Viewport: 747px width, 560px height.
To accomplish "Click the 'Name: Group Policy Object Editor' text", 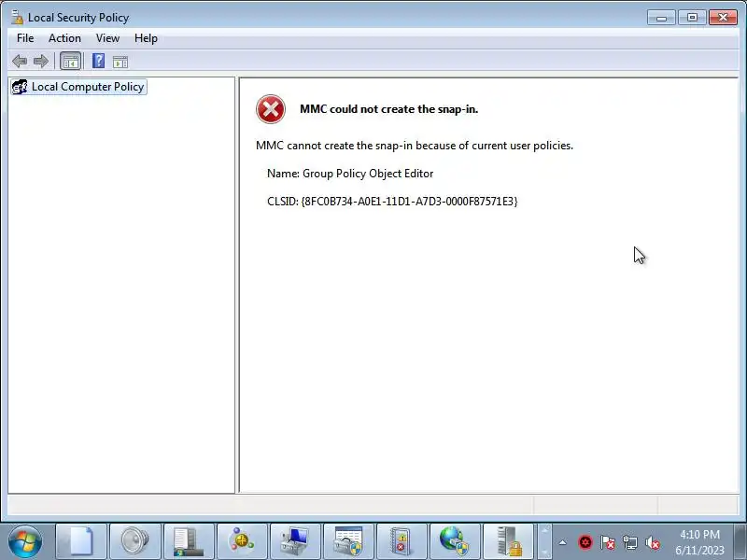I will (350, 174).
